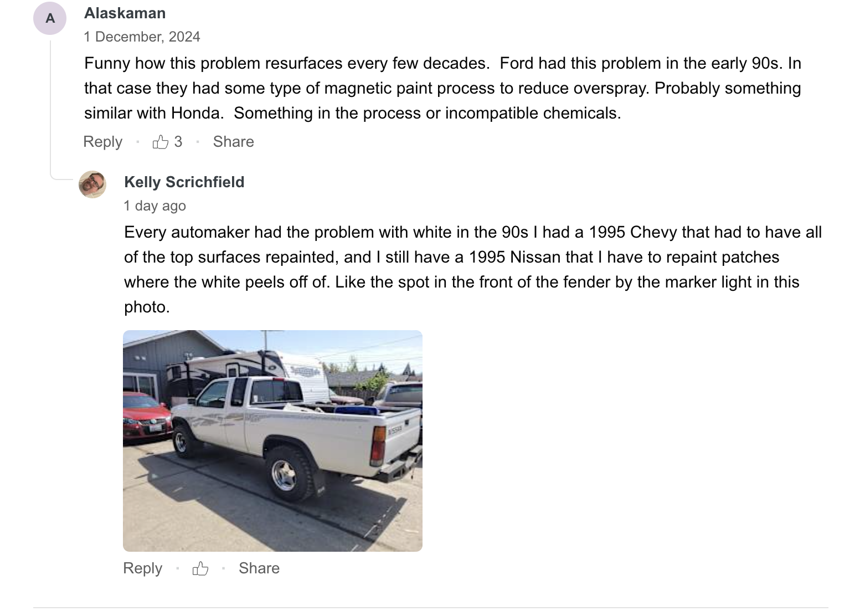
Task: Open Kelly Scrichfield's profile picture
Action: pyautogui.click(x=92, y=184)
